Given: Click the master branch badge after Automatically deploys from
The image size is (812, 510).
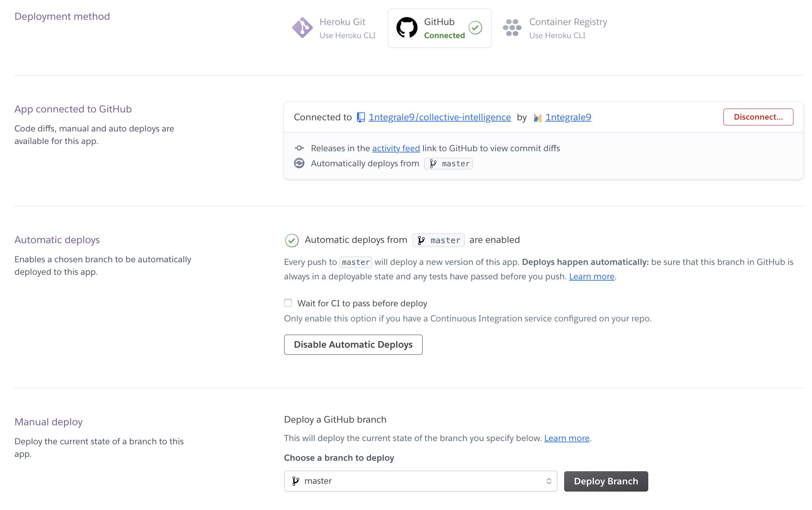Looking at the screenshot, I should (448, 164).
